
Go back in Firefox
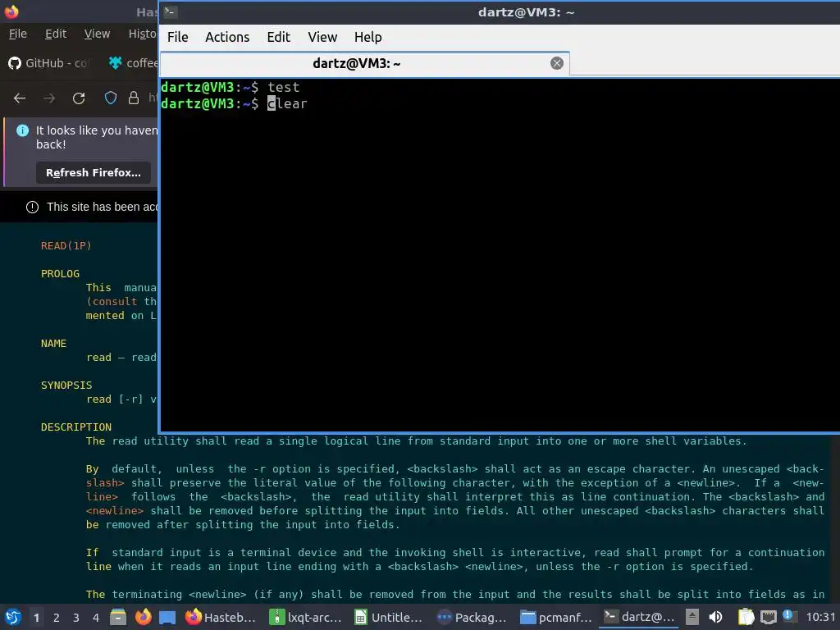pos(20,98)
